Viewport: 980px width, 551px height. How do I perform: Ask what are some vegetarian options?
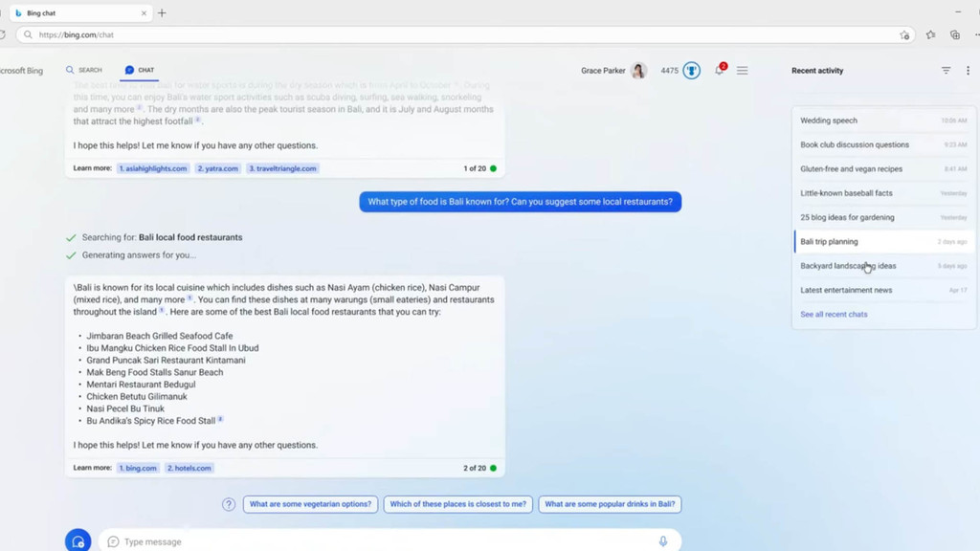[310, 502]
